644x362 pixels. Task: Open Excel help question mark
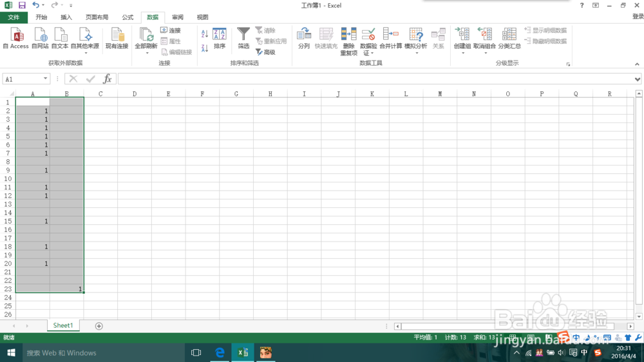coord(582,5)
